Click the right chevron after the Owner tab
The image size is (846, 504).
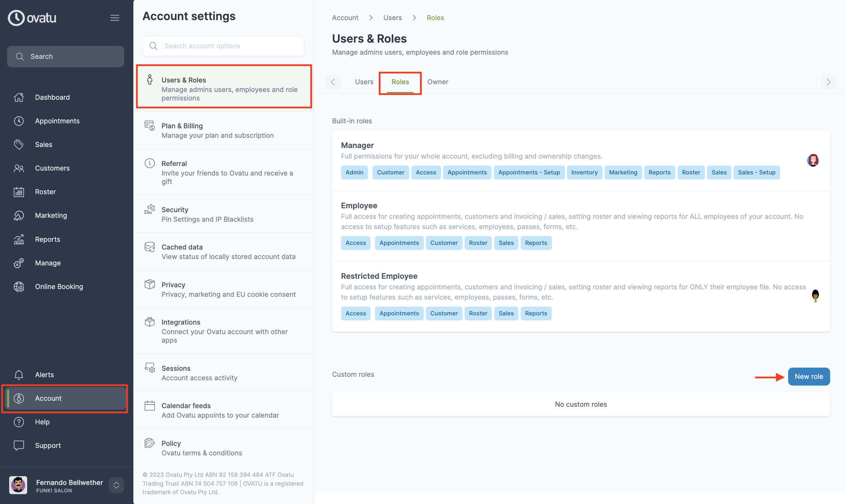tap(828, 82)
